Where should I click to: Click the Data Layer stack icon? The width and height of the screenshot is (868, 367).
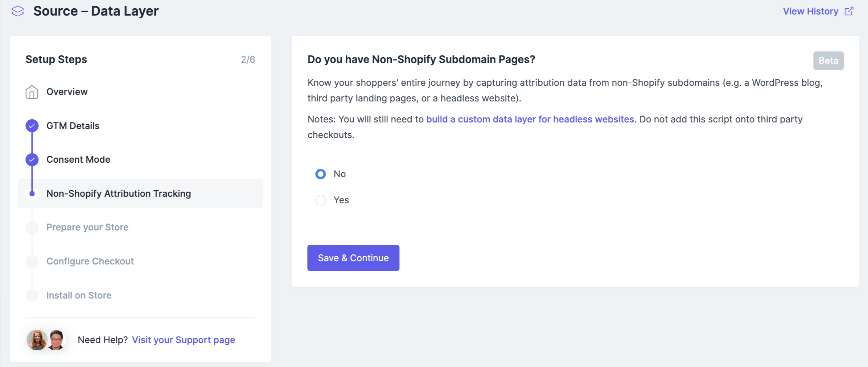17,11
